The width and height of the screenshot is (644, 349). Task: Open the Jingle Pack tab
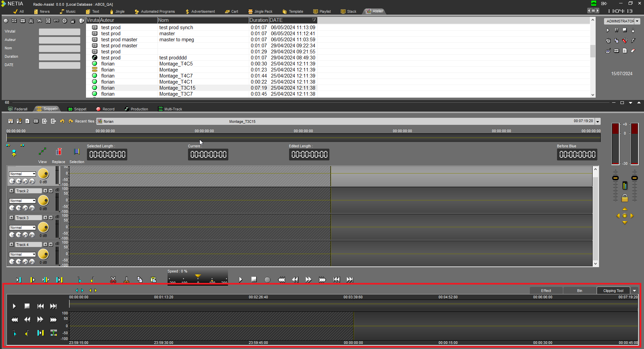point(260,11)
